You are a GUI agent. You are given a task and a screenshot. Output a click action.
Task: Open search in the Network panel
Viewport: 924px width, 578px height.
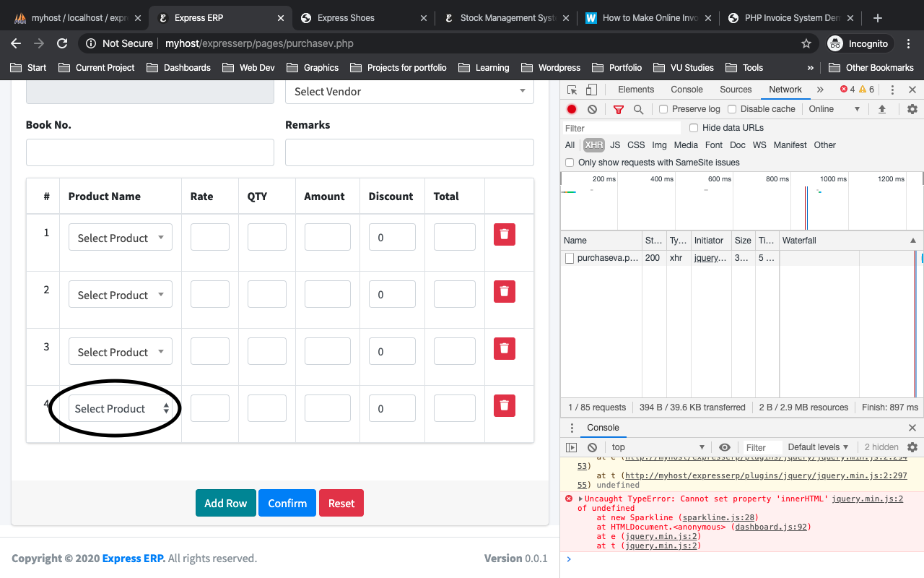(x=638, y=108)
